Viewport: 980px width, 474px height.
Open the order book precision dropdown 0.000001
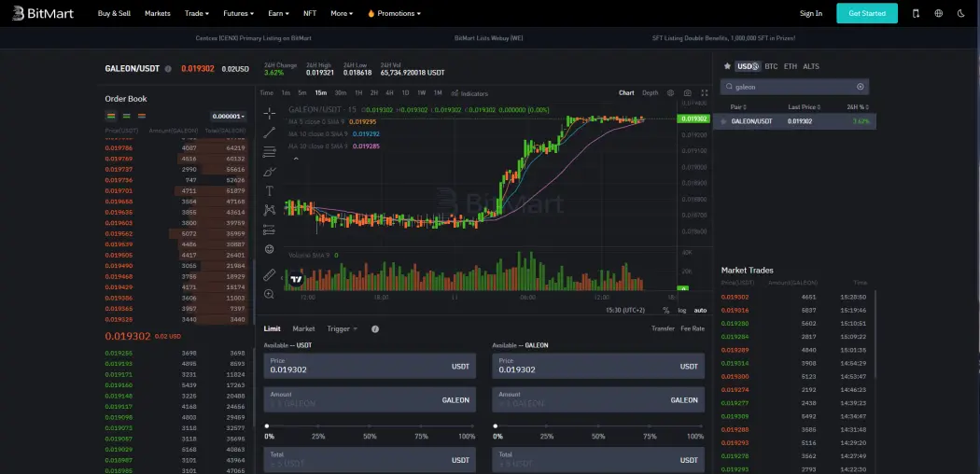pos(229,116)
